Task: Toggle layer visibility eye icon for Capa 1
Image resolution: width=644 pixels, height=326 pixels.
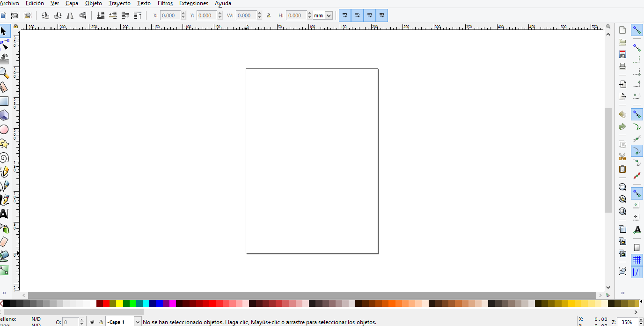Action: click(92, 322)
